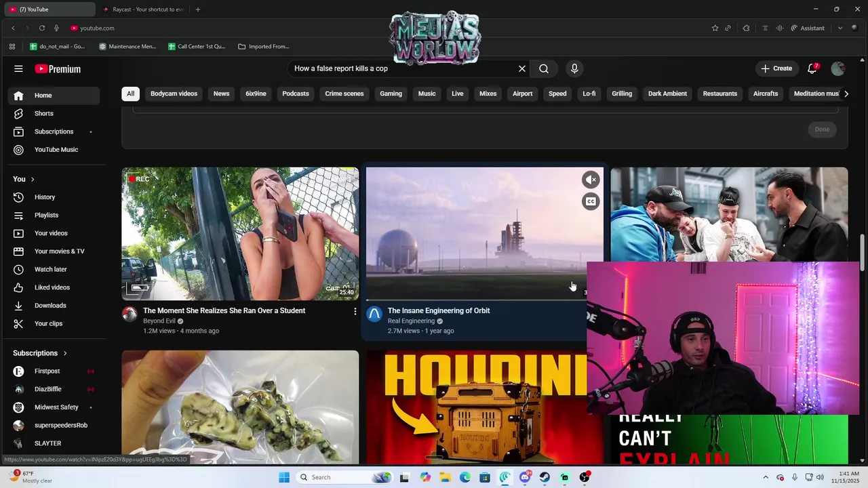Open OBS Studio from taskbar
The height and width of the screenshot is (488, 868).
pos(585,477)
